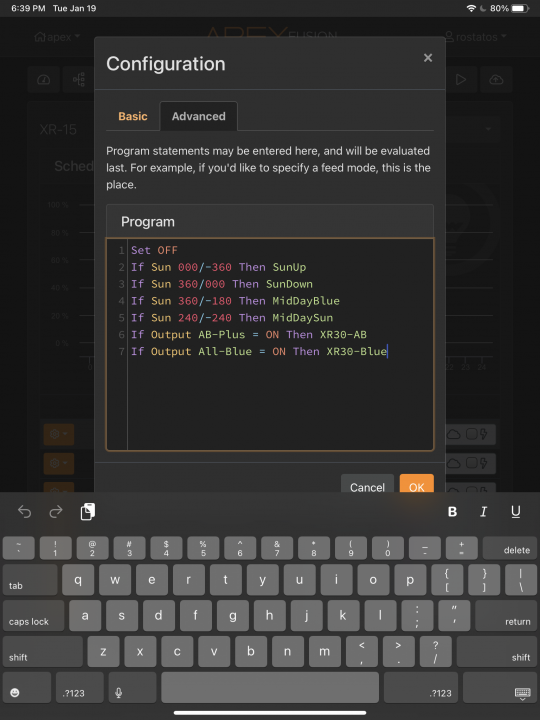Tap the Wi-Fi status icon
This screenshot has width=540, height=720.
[471, 8]
